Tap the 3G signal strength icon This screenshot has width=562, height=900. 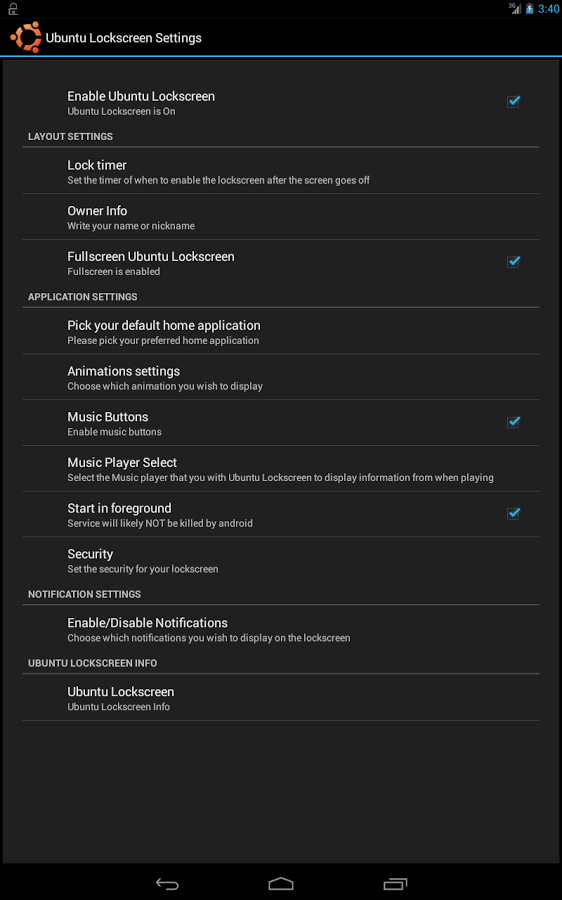coord(516,8)
